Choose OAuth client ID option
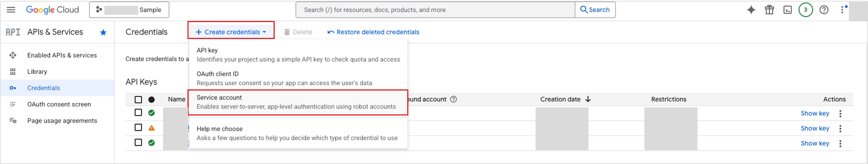The image size is (868, 164). 298,78
